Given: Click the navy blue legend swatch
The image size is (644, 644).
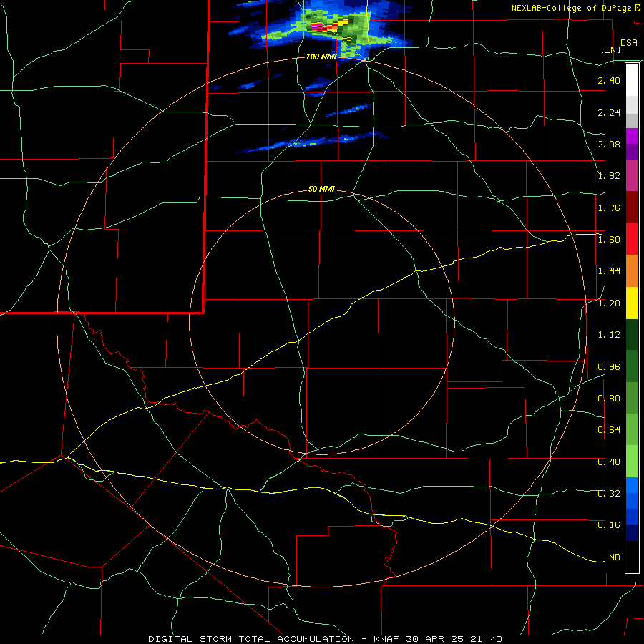Looking at the screenshot, I should [x=632, y=533].
